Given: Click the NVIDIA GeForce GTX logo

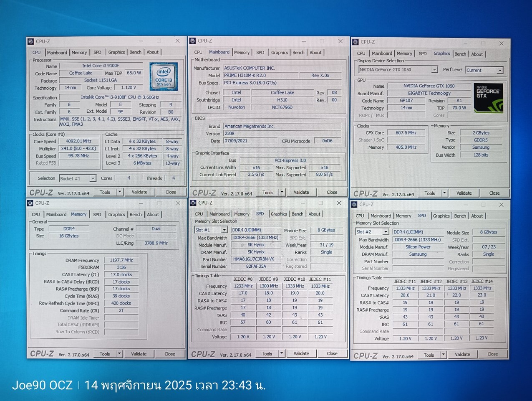Looking at the screenshot, I should (488, 98).
